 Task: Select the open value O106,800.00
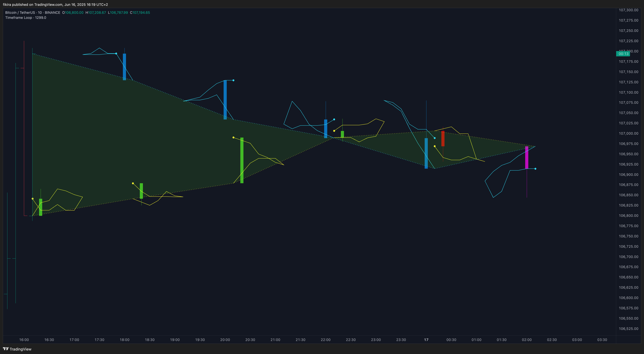tap(73, 12)
